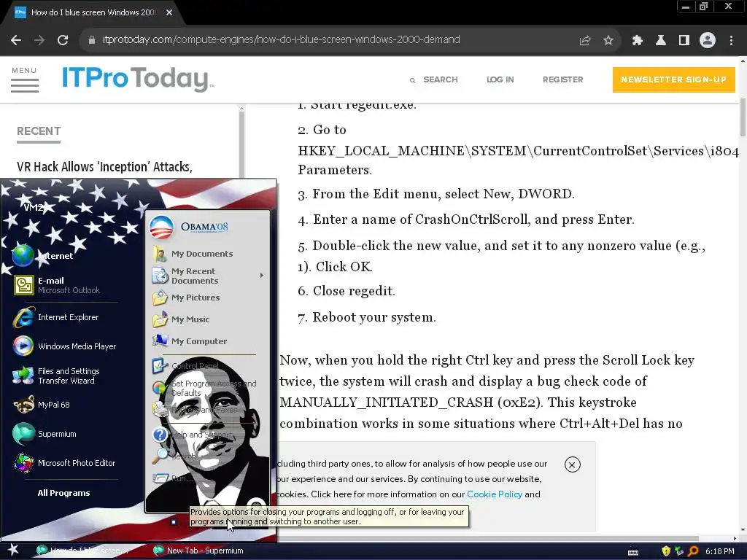Switch to New Tab - Supermium taskbar button
The width and height of the screenshot is (747, 560).
tap(198, 551)
